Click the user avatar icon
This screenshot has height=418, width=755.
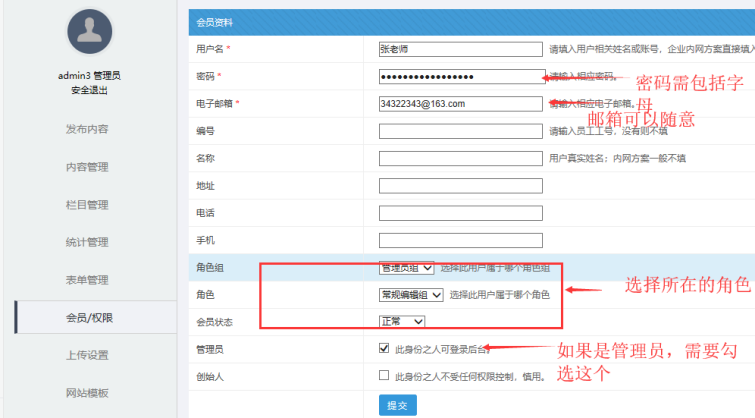click(89, 32)
